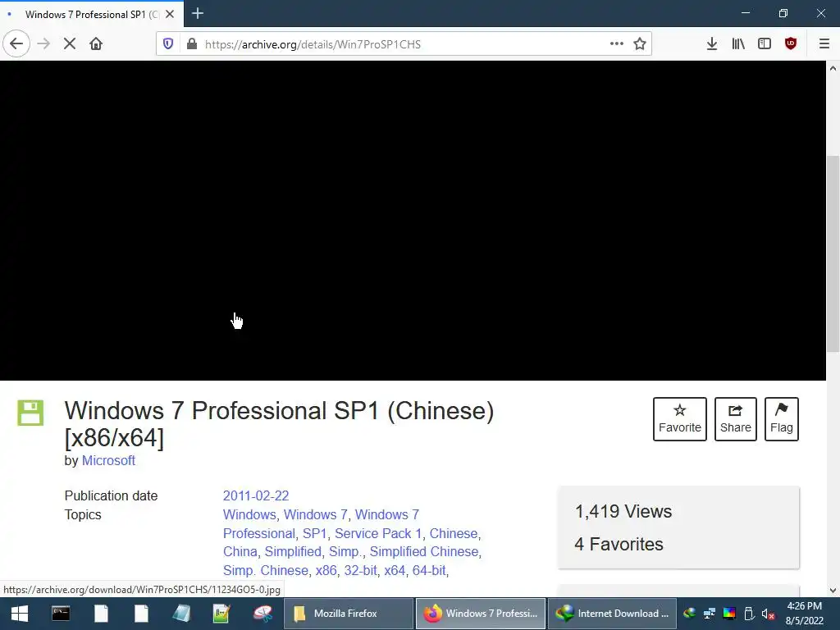
Task: Open the 64-bit topic link
Action: [x=428, y=571]
